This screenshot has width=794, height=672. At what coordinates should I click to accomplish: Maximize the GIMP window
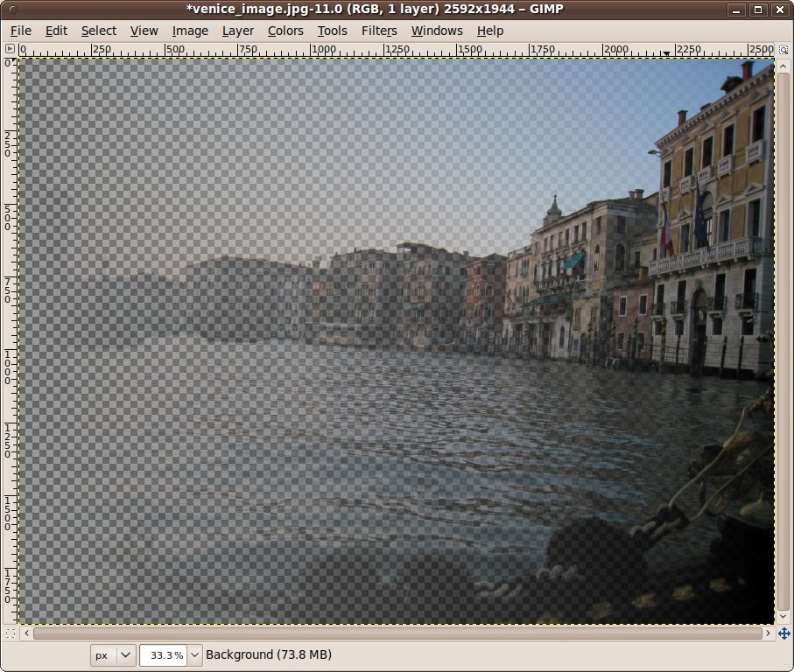point(758,10)
